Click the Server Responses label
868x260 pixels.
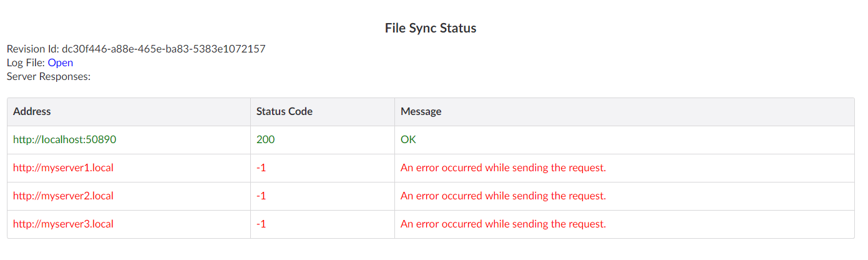tap(49, 77)
